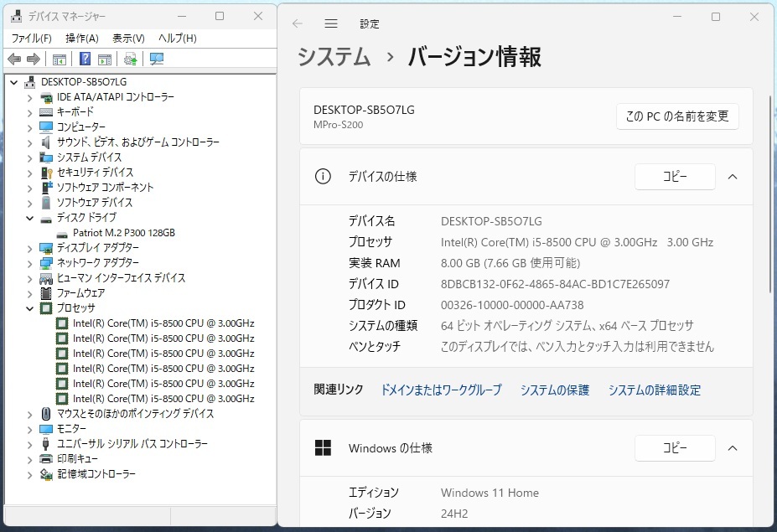
Task: Click the update driver gear icon
Action: [x=130, y=59]
